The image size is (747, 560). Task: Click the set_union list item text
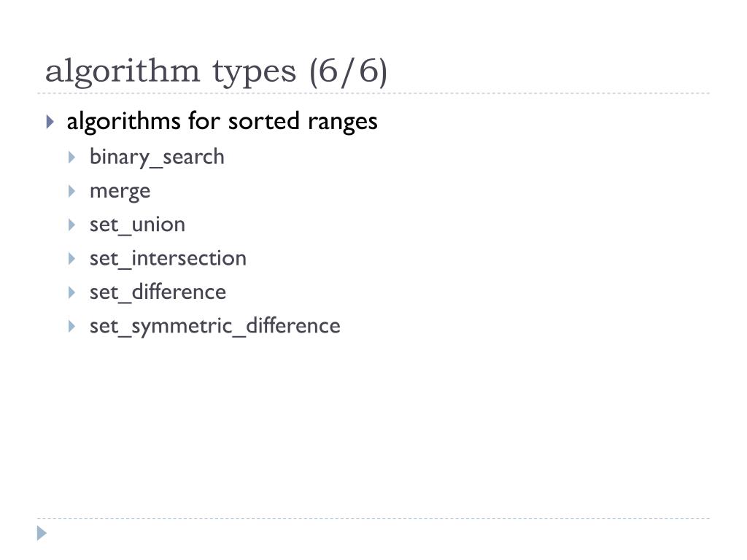(x=137, y=225)
